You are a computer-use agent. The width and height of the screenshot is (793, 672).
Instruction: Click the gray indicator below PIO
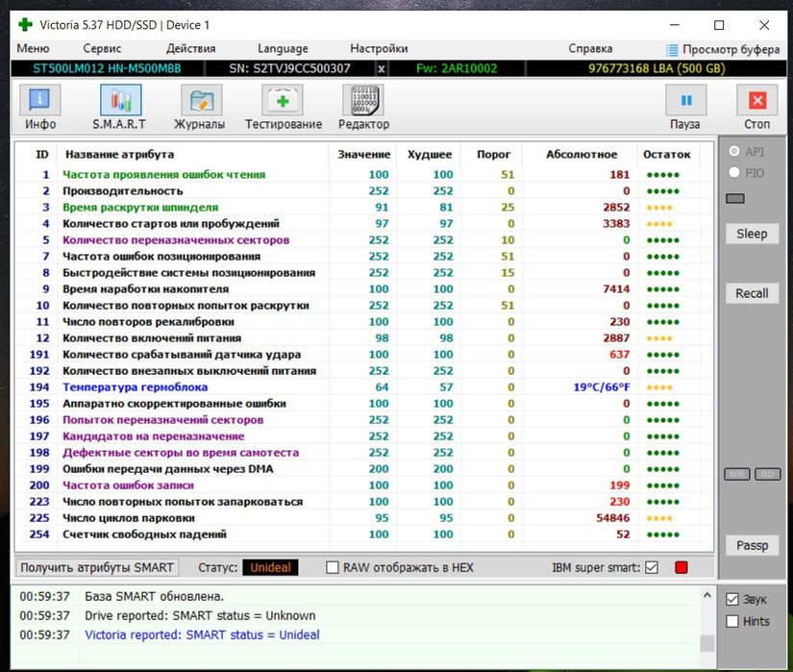(734, 198)
